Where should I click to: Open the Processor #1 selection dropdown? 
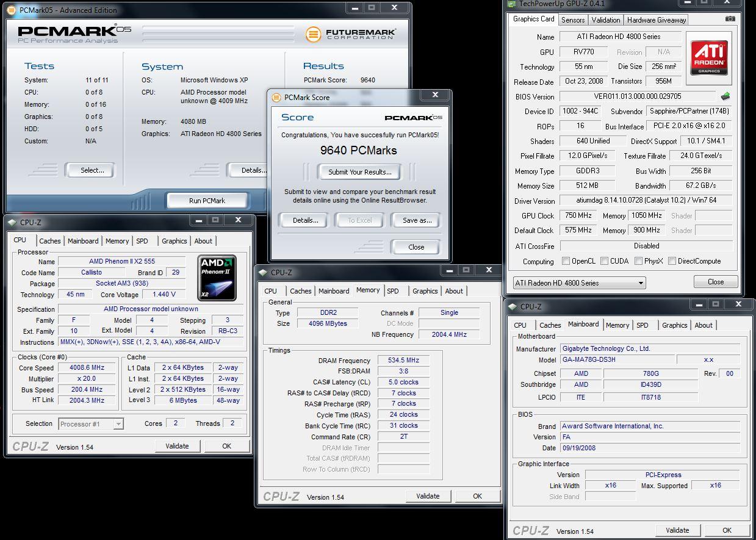pos(91,423)
